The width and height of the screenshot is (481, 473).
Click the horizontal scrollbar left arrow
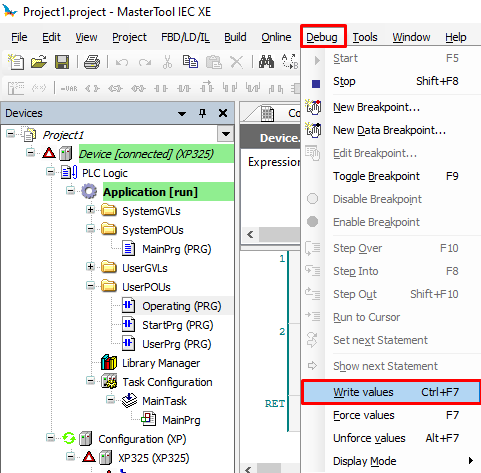(250, 235)
